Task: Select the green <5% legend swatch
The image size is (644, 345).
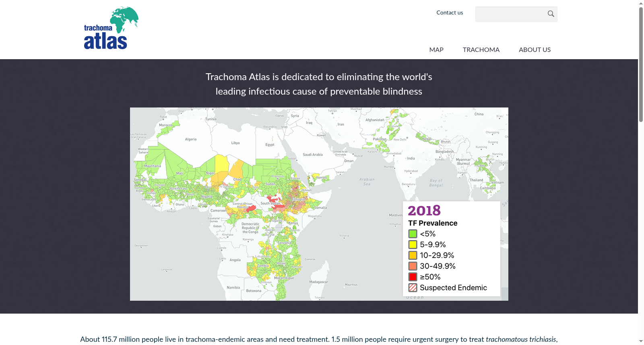Action: click(413, 234)
